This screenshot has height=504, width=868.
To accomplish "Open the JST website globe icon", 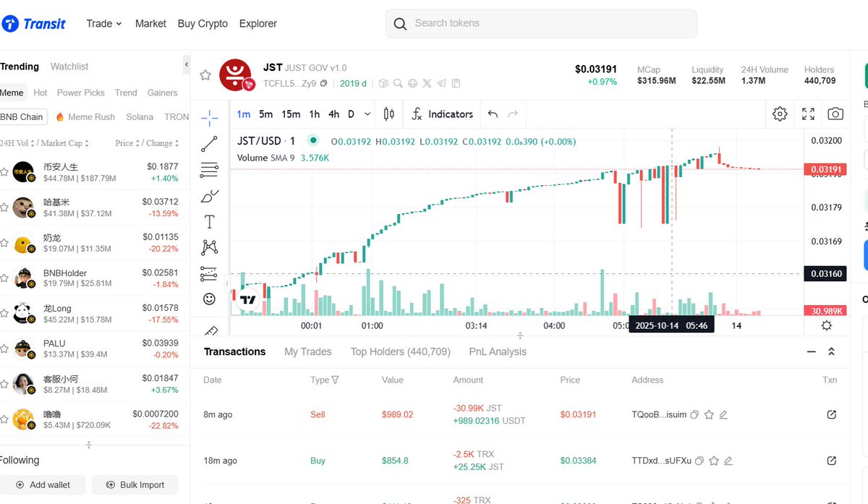I will (x=412, y=83).
